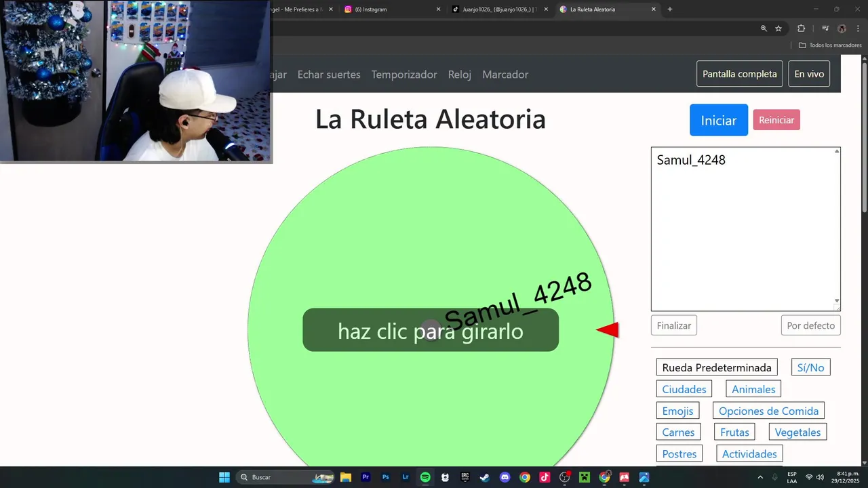868x488 pixels.
Task: Open a new browser tab
Action: 670,9
